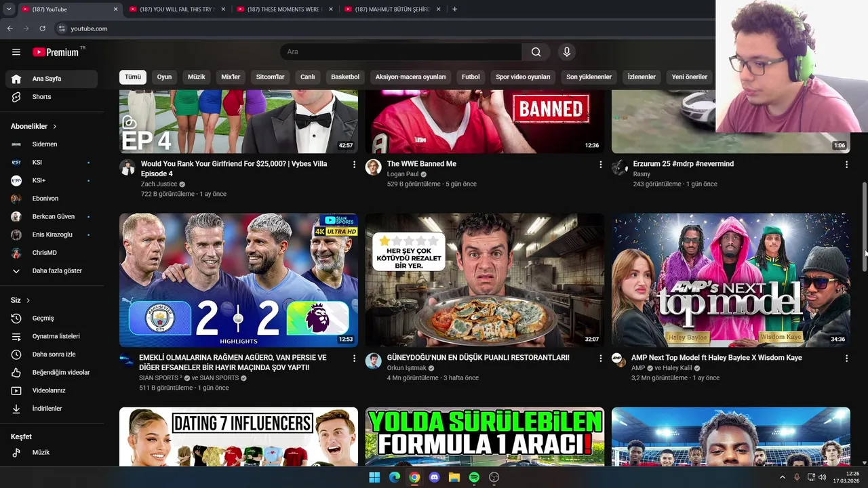Select the Tümü filter chip
868x488 pixels.
click(133, 77)
